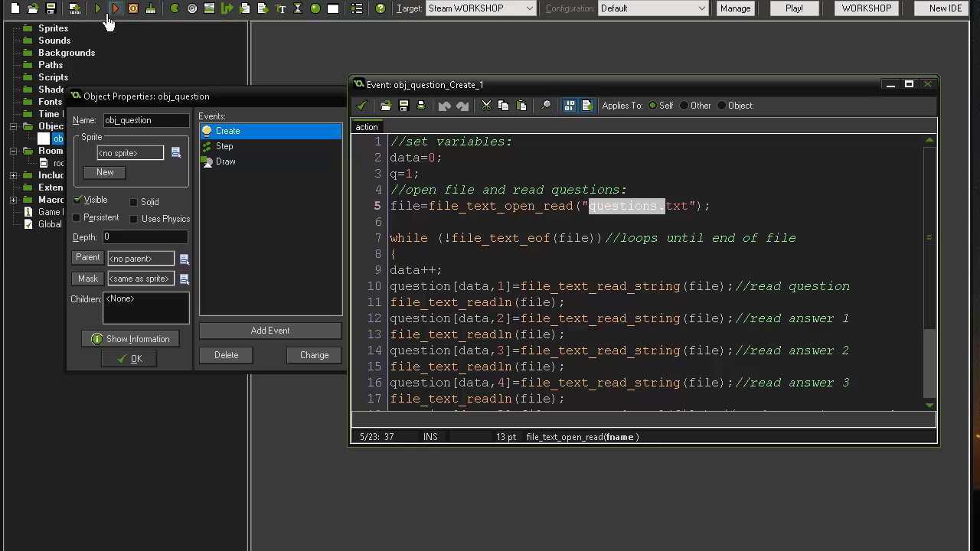
Task: Open find and replace with magnifier icon
Action: coord(546,106)
